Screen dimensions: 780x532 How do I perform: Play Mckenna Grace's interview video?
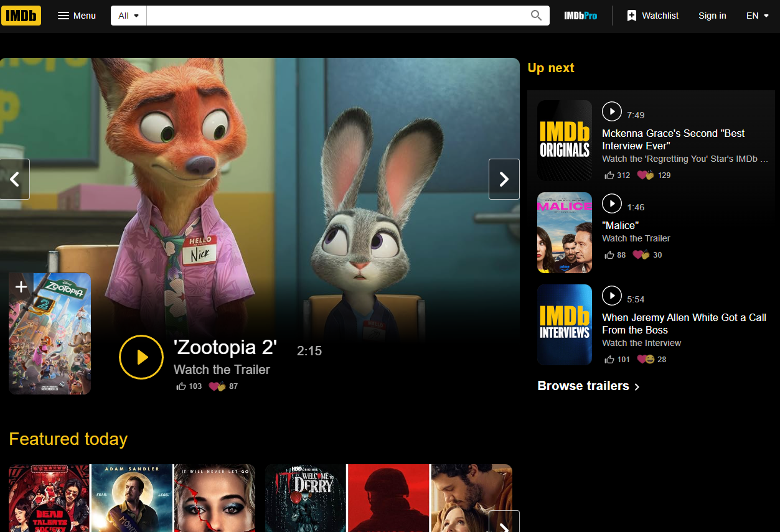click(x=612, y=111)
